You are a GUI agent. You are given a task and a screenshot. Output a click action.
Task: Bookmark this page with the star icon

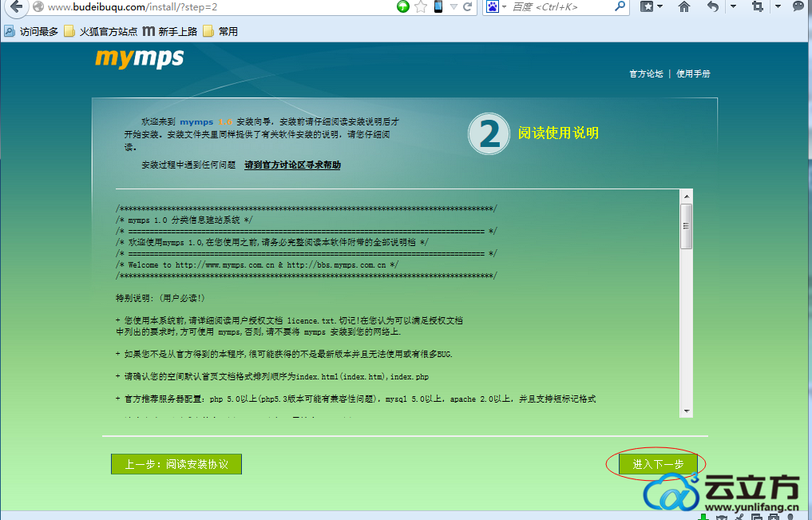(x=421, y=6)
